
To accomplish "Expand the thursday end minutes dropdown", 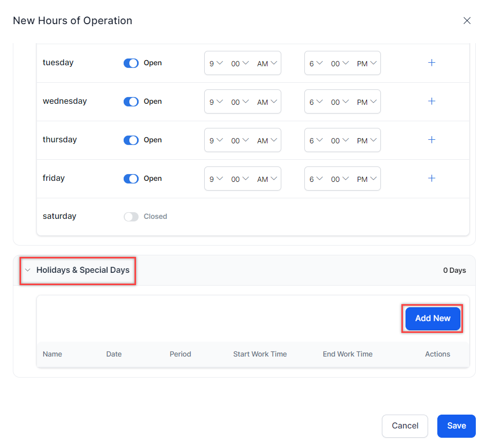I will (x=340, y=140).
